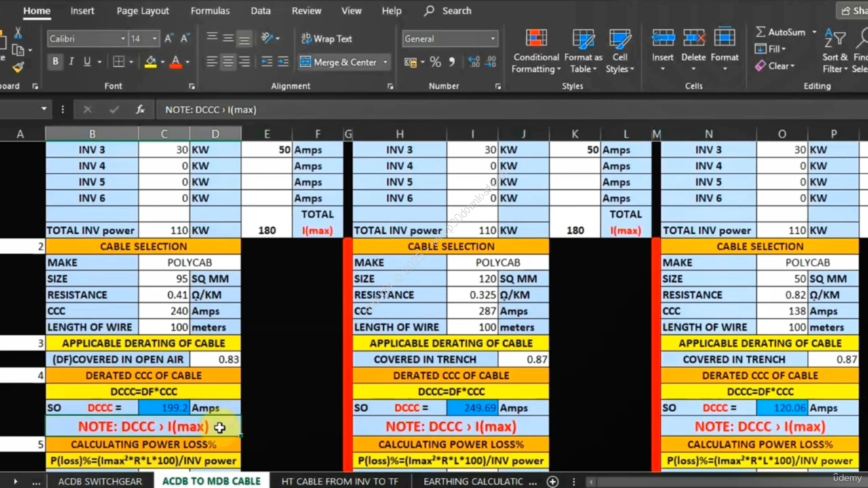Image resolution: width=868 pixels, height=488 pixels.
Task: Click the Copy icon in Clipboard group
Action: [x=18, y=50]
